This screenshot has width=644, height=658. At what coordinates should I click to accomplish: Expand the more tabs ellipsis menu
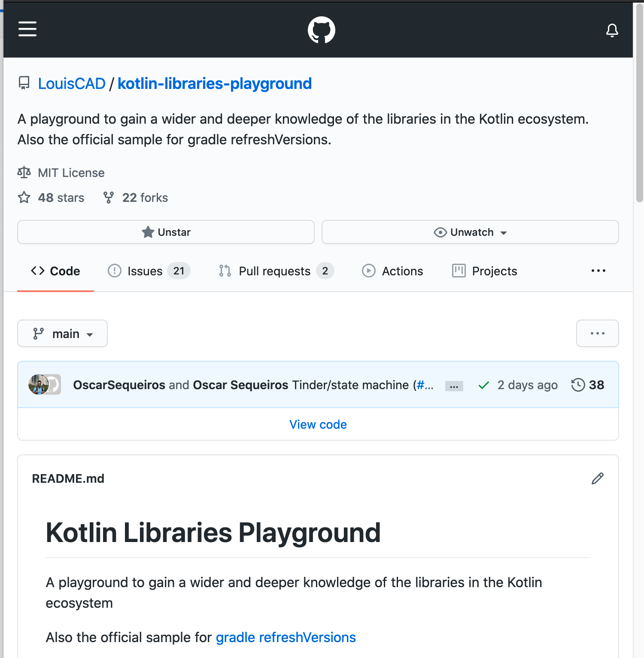click(598, 271)
